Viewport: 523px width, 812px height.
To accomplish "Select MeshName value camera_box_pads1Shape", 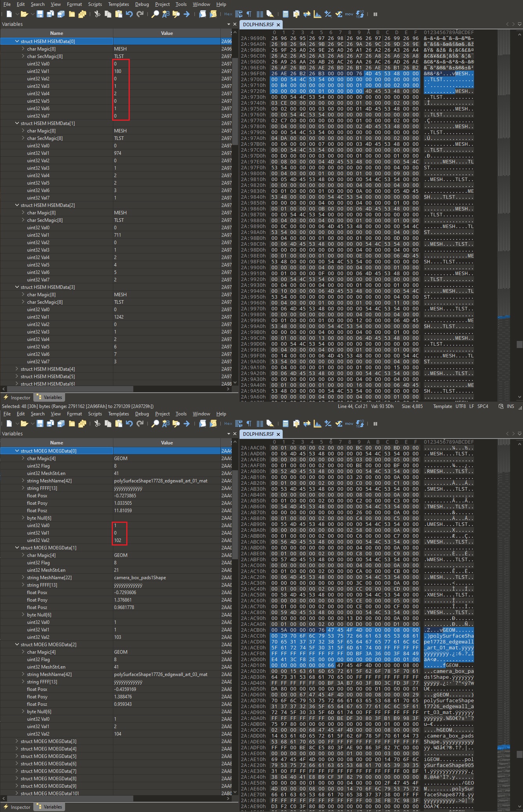I will (140, 578).
